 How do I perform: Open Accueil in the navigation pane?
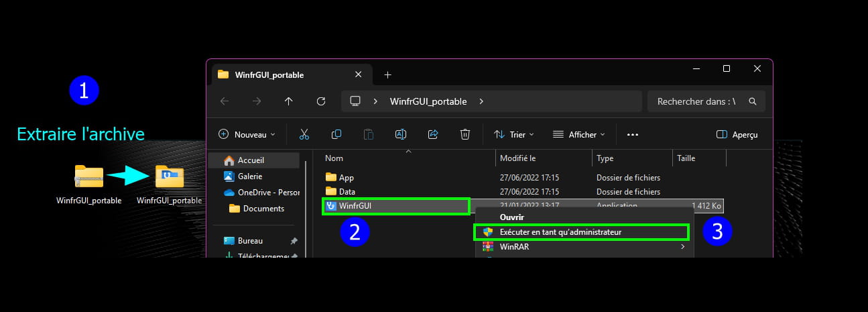pos(253,160)
